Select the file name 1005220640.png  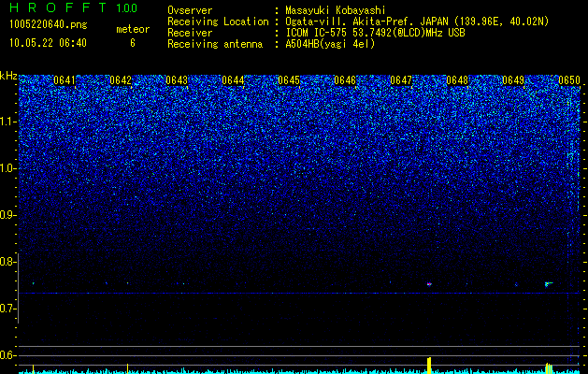click(x=49, y=25)
